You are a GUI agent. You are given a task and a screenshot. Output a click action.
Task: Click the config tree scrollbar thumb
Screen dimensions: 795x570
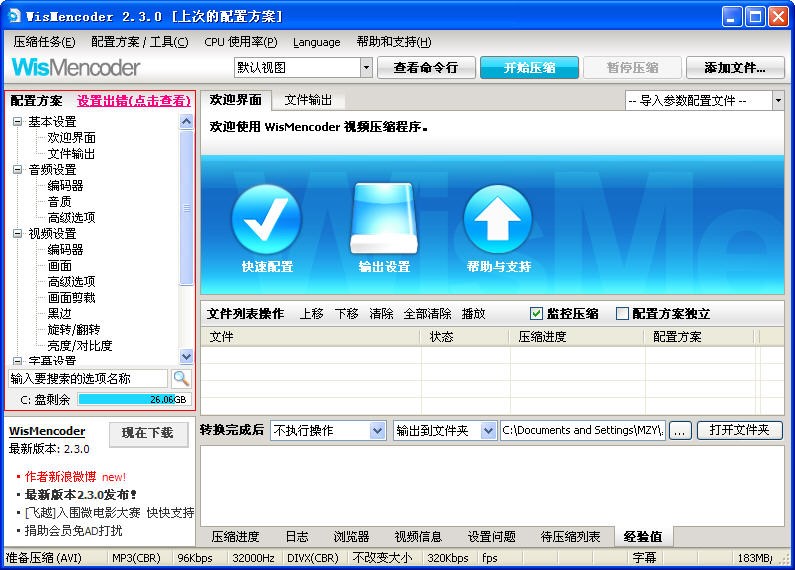[186, 208]
